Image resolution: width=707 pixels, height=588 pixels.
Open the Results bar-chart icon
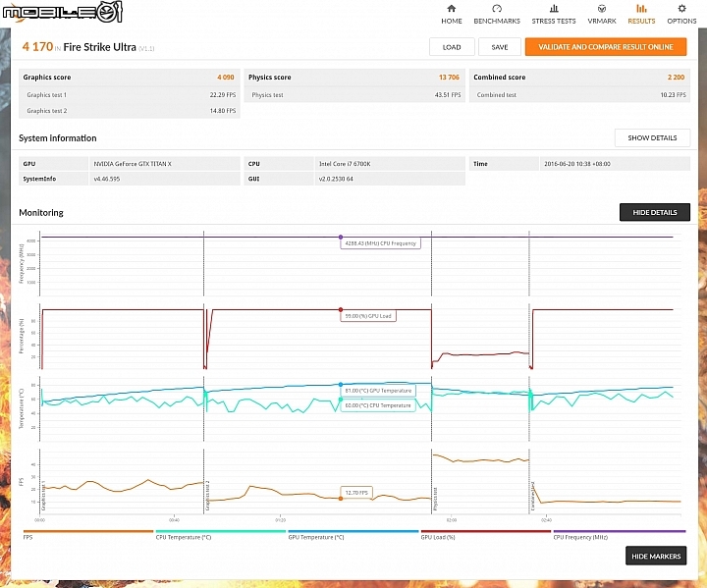coord(641,8)
